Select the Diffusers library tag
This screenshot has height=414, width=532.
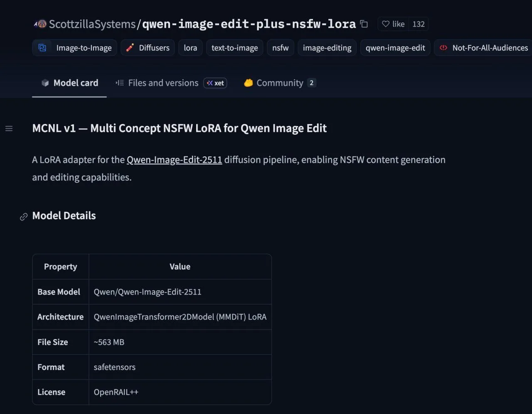148,48
